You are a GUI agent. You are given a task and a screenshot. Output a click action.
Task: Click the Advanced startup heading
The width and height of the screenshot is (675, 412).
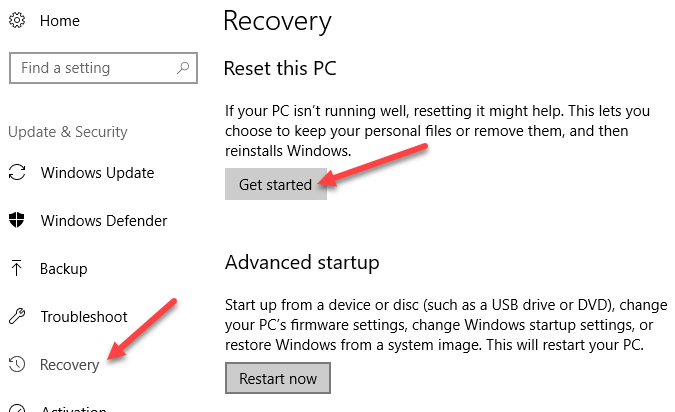(302, 263)
